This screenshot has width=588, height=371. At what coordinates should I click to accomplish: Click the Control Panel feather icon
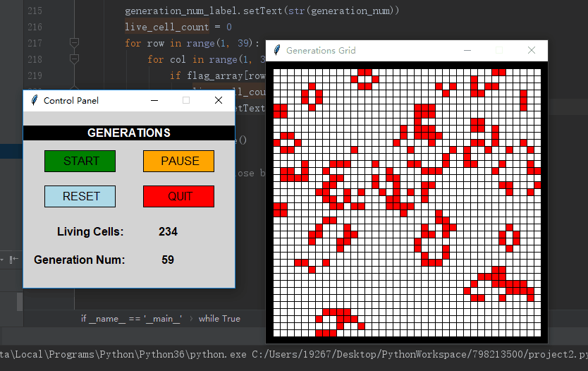point(33,100)
